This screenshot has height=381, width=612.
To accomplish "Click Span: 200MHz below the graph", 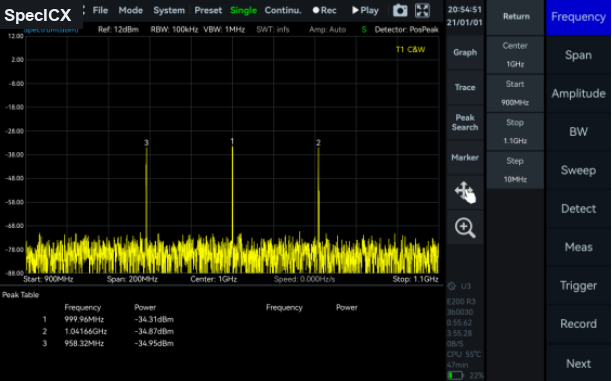I will point(132,279).
